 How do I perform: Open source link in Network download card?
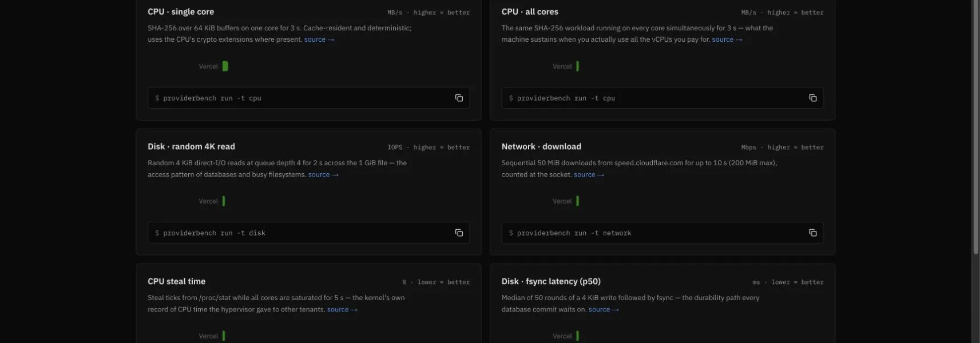coord(589,174)
